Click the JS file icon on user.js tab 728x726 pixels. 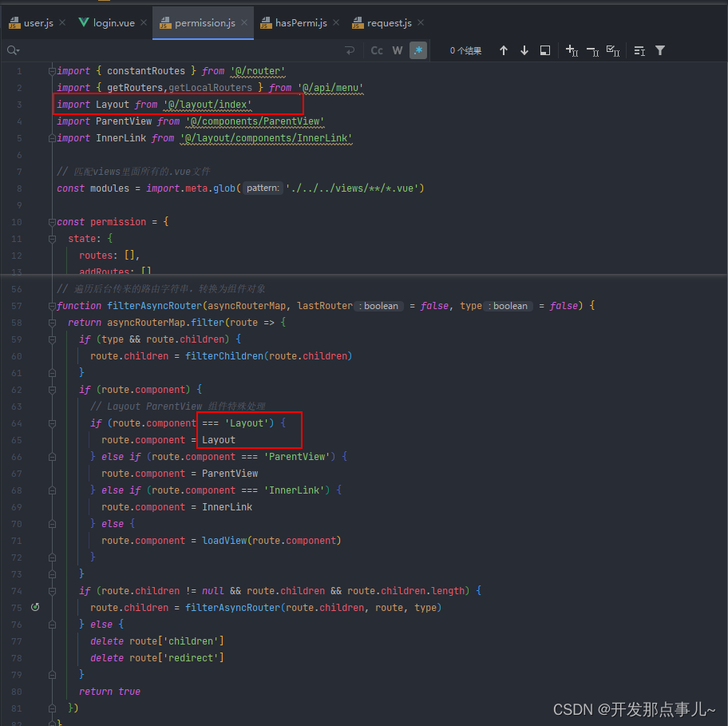[x=14, y=22]
